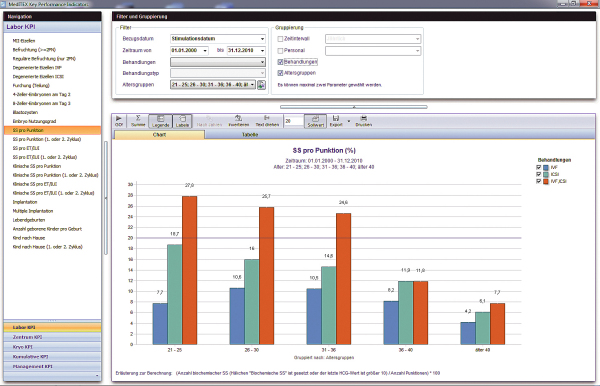The image size is (600, 386).
Task: Toggle the Legende toolbar icon
Action: 161,121
